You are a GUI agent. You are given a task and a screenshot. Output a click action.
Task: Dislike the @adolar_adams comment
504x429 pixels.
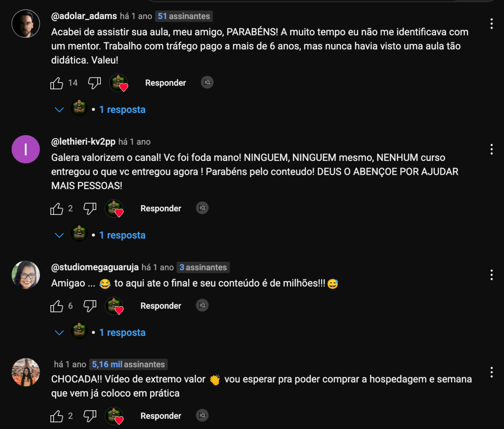pos(94,83)
